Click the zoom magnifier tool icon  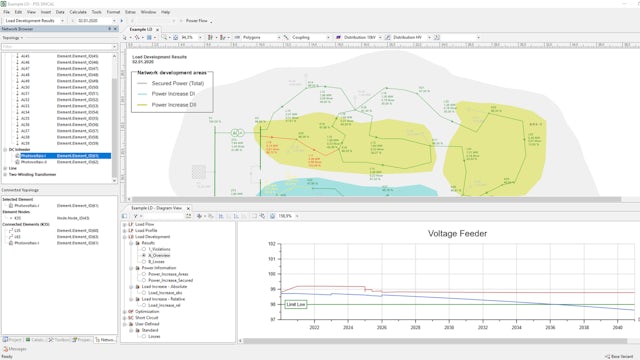point(164,38)
